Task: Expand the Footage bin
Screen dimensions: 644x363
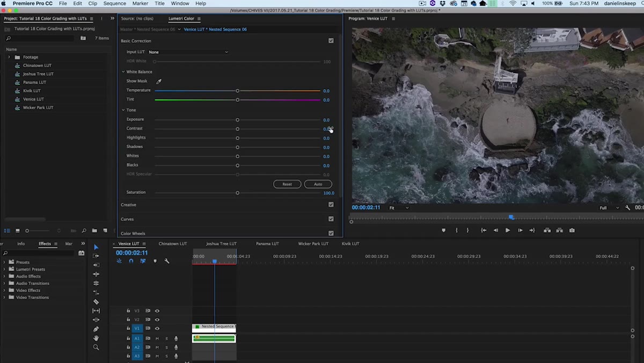Action: coord(9,57)
